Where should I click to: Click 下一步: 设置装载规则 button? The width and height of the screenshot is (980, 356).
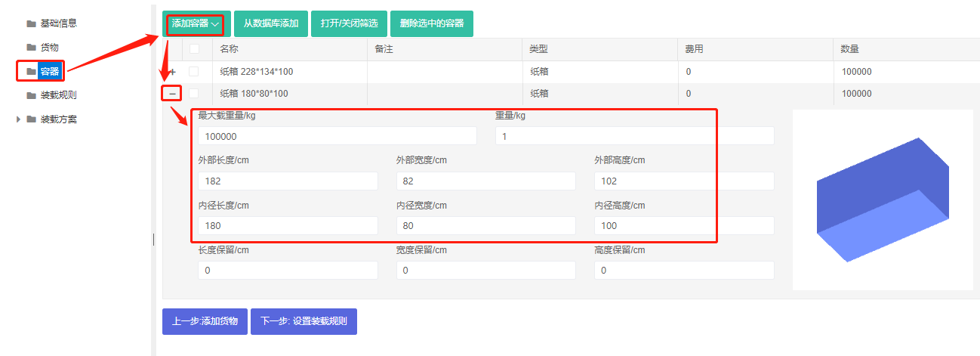(x=304, y=321)
